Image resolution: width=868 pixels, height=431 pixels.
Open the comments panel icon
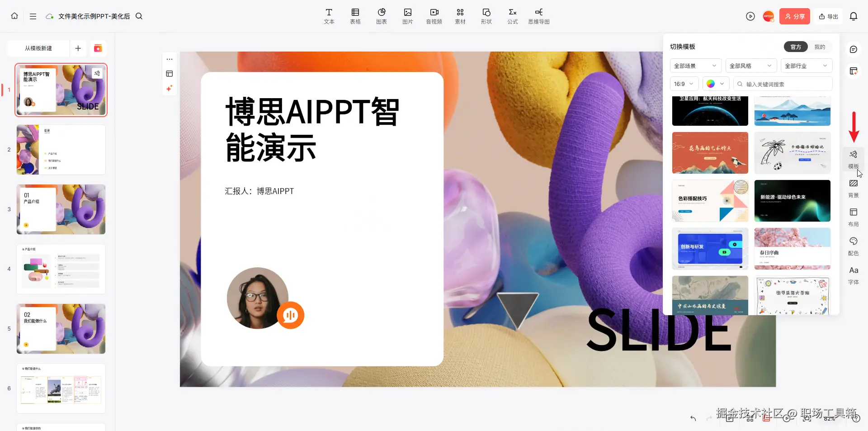854,49
